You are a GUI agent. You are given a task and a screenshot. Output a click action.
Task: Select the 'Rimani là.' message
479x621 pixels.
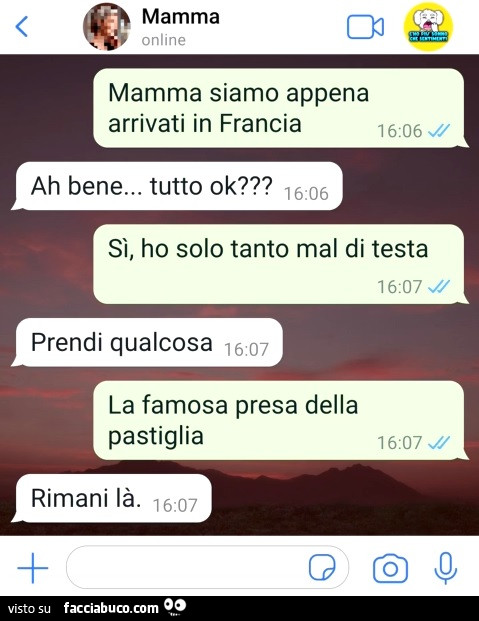pyautogui.click(x=113, y=498)
